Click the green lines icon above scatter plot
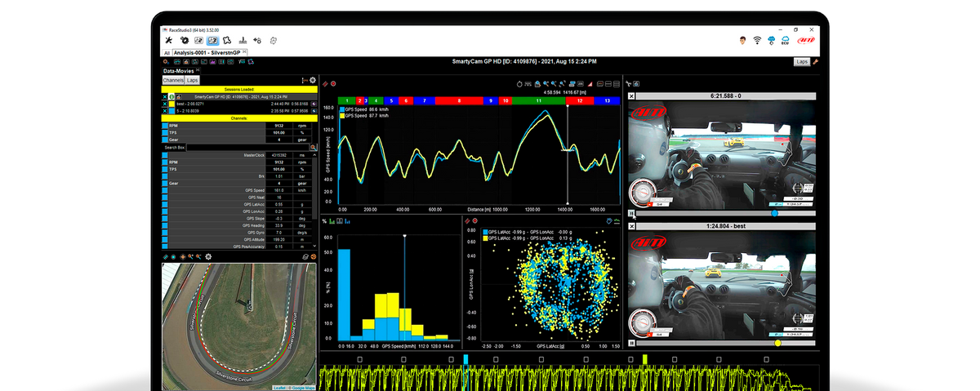 617,220
